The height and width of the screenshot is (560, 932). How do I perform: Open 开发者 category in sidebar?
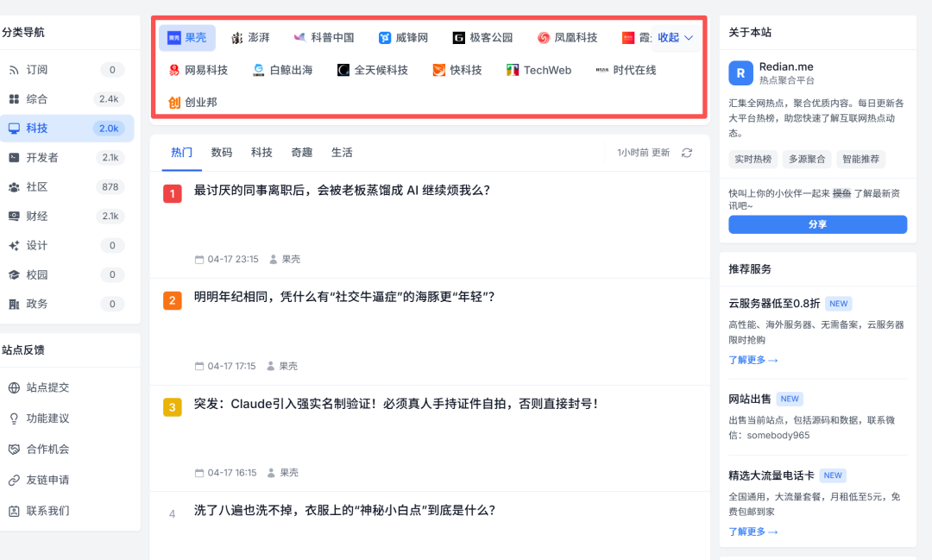[x=67, y=158]
